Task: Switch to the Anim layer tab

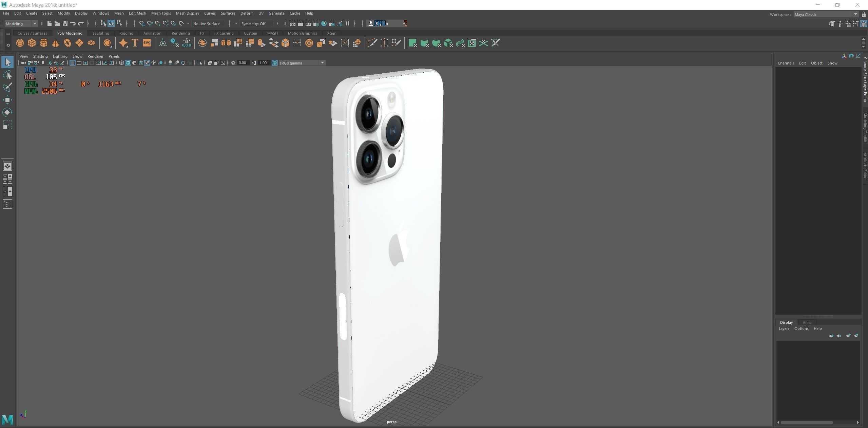Action: [x=807, y=322]
